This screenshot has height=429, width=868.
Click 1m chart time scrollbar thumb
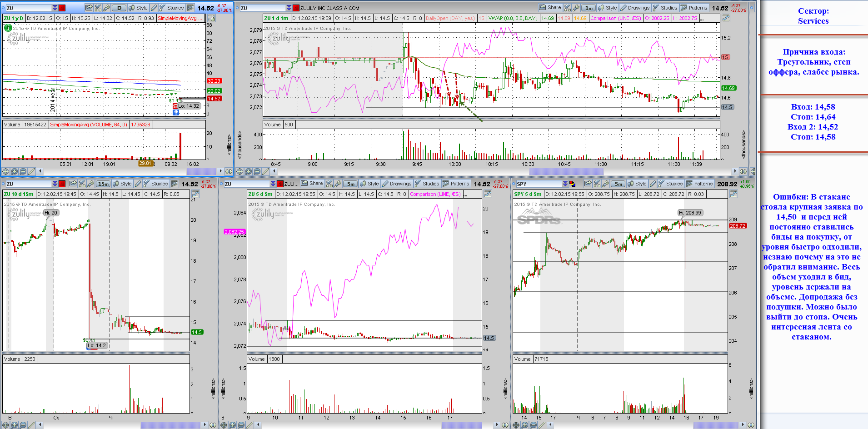[566, 171]
